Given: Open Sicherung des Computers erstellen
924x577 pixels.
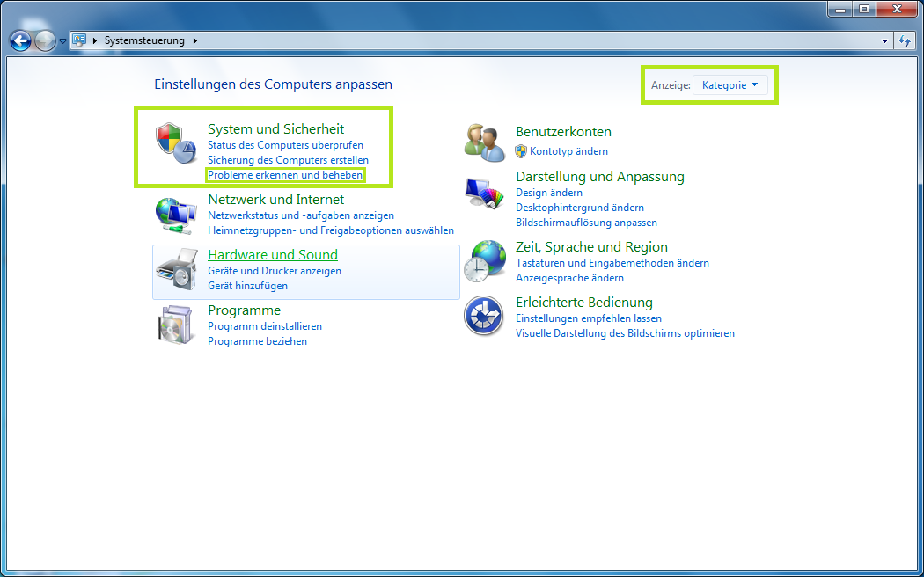Looking at the screenshot, I should [x=288, y=160].
